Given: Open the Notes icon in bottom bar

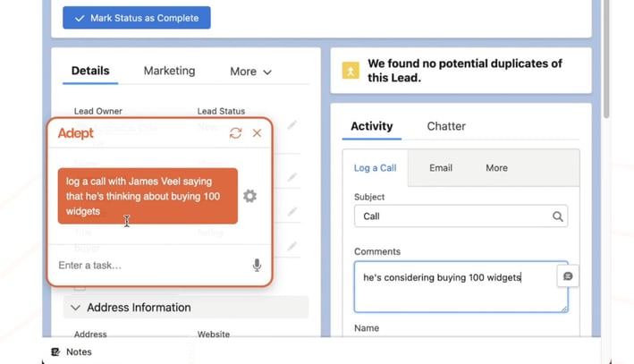Looking at the screenshot, I should [56, 351].
